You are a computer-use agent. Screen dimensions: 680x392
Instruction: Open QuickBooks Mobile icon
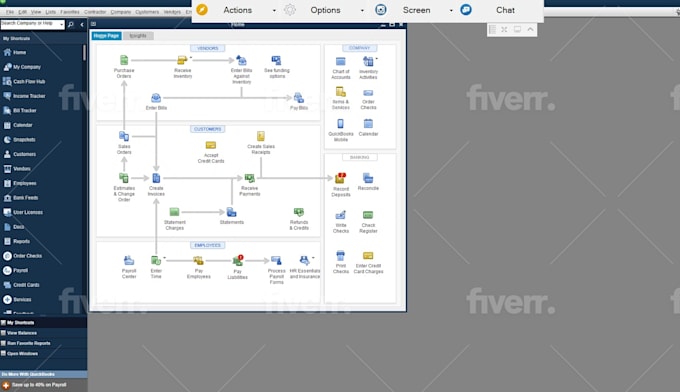pos(341,124)
